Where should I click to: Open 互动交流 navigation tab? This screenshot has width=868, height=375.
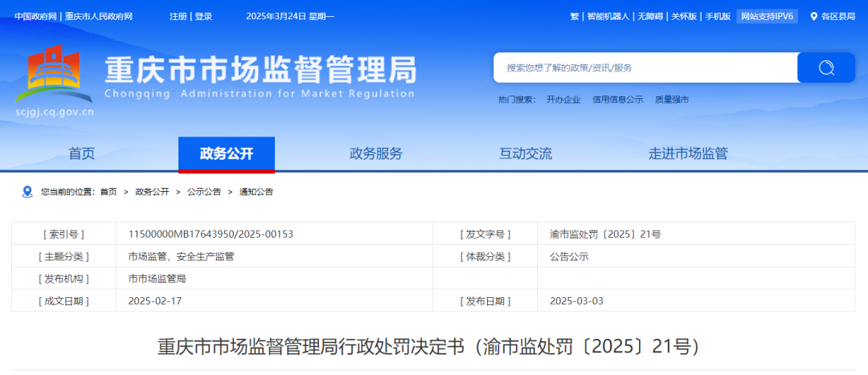(x=526, y=153)
